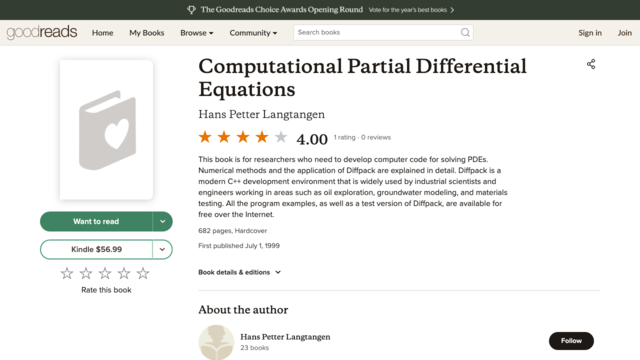Screen dimensions: 640x360
Task: Click the Want to read button
Action: (x=96, y=221)
